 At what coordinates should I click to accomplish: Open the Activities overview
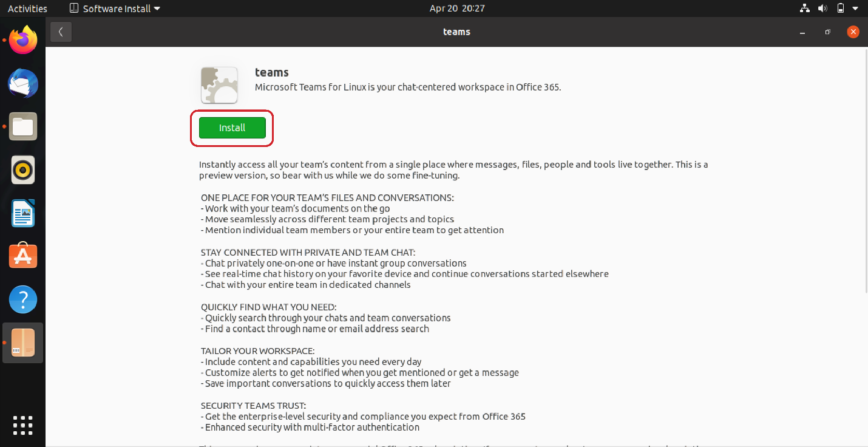pos(27,9)
